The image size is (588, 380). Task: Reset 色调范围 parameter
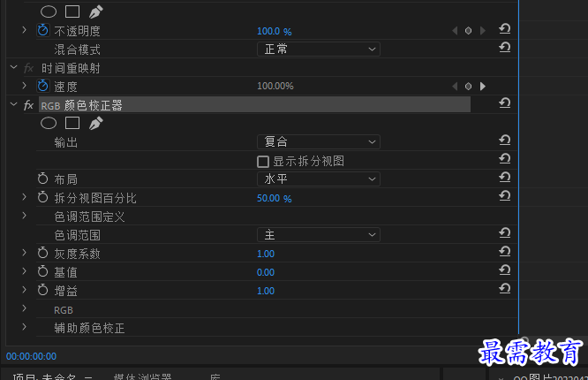pos(505,233)
